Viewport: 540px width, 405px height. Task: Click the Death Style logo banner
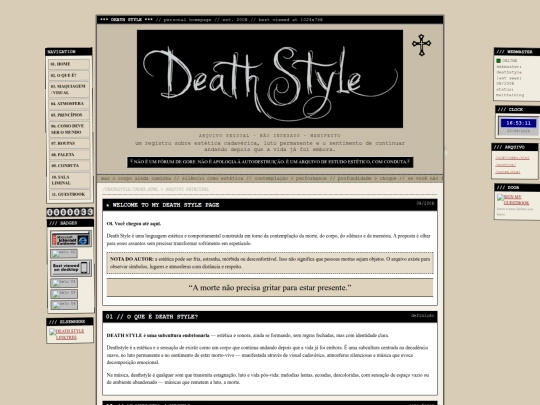pos(270,79)
